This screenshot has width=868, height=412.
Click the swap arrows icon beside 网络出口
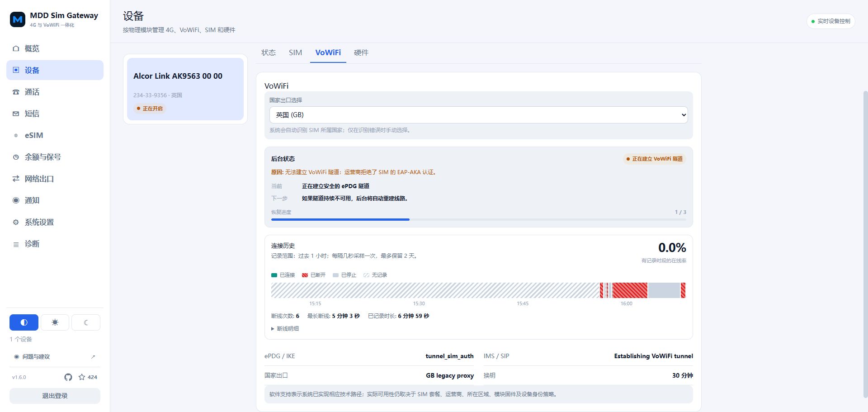[x=16, y=179]
